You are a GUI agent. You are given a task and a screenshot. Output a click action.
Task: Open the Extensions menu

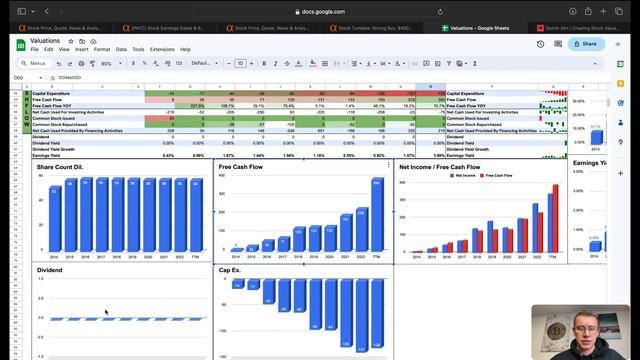162,49
